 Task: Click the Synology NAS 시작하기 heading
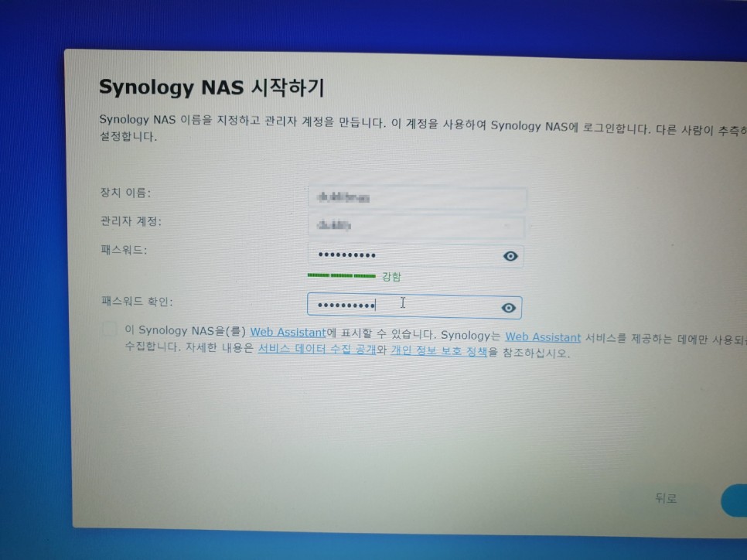click(x=212, y=87)
